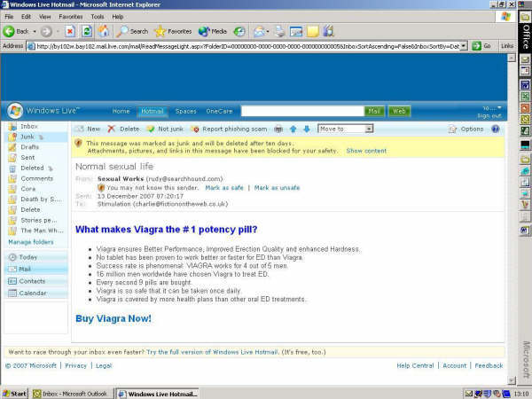Open Contacts in the sidebar
The image size is (532, 399).
point(36,281)
